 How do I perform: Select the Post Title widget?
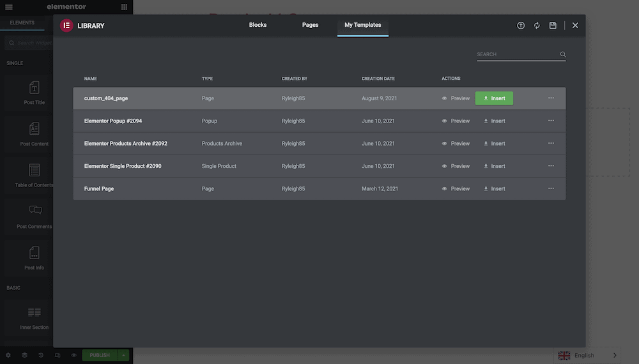(35, 93)
